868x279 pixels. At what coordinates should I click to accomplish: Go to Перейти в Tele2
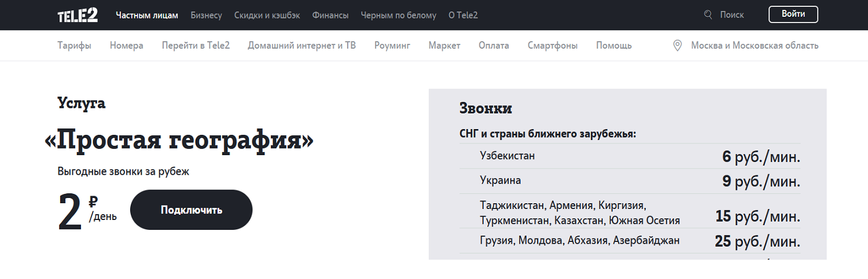[x=196, y=46]
